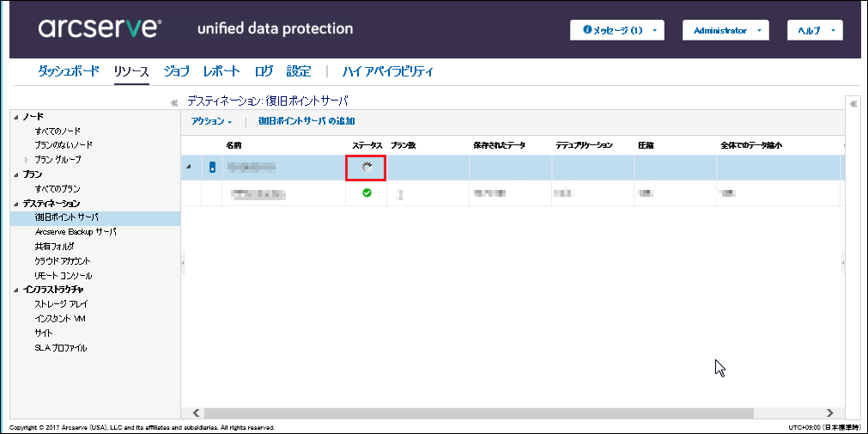The image size is (868, 434).
Task: Sort by プラン数 column header
Action: 403,145
